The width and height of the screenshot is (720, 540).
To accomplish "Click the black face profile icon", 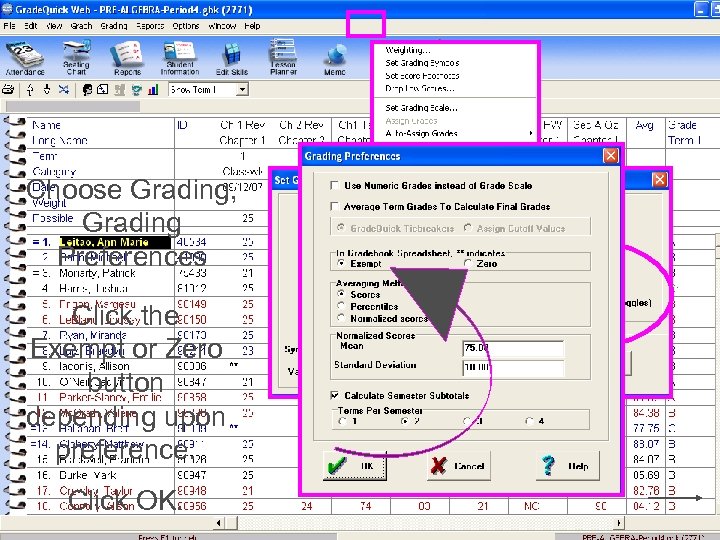I will click(x=87, y=90).
